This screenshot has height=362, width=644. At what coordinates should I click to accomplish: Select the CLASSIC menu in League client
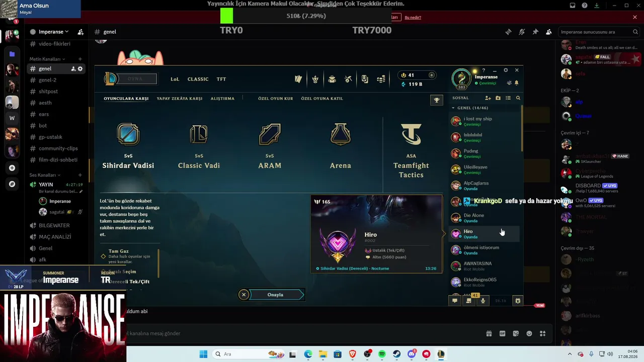click(198, 79)
